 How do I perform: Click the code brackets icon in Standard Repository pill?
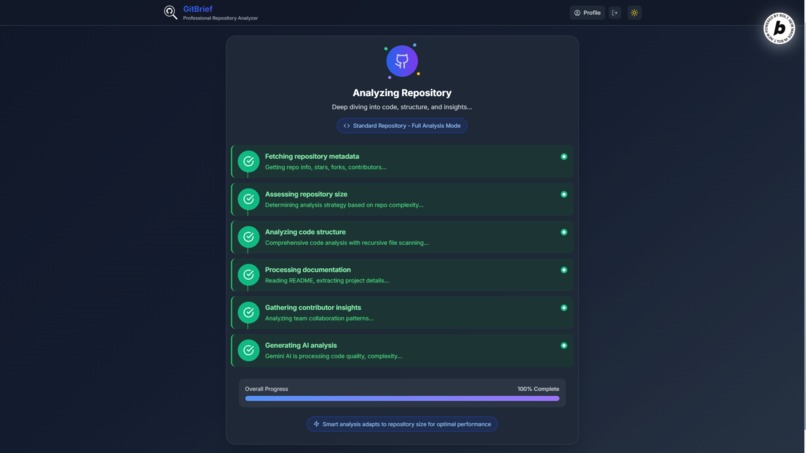[x=346, y=125]
